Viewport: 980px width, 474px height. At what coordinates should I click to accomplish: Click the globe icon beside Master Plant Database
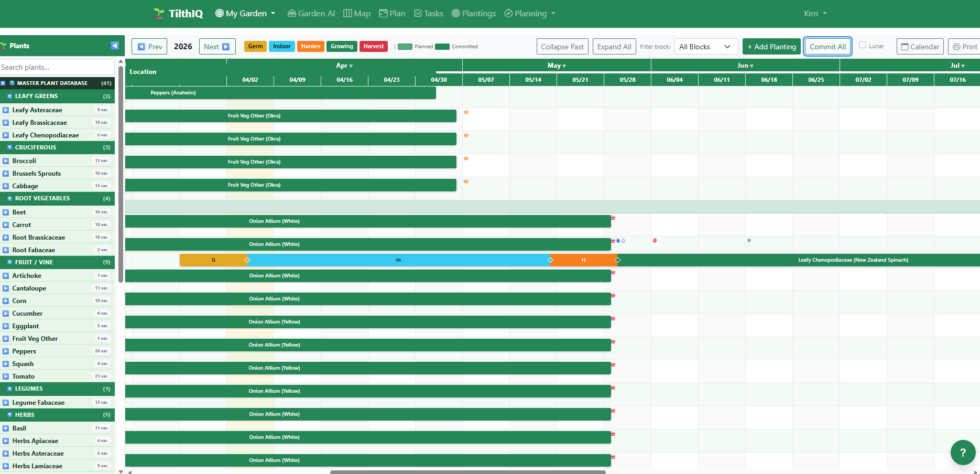click(12, 83)
